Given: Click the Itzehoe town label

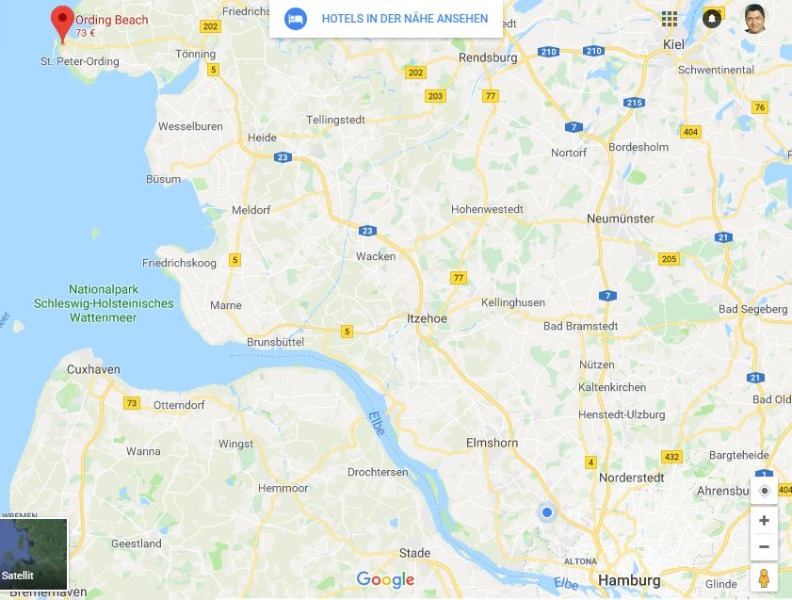Looking at the screenshot, I should pos(427,318).
